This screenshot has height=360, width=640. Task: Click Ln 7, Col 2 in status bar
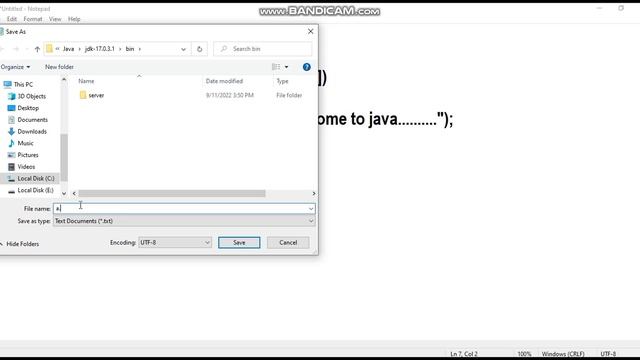point(464,354)
